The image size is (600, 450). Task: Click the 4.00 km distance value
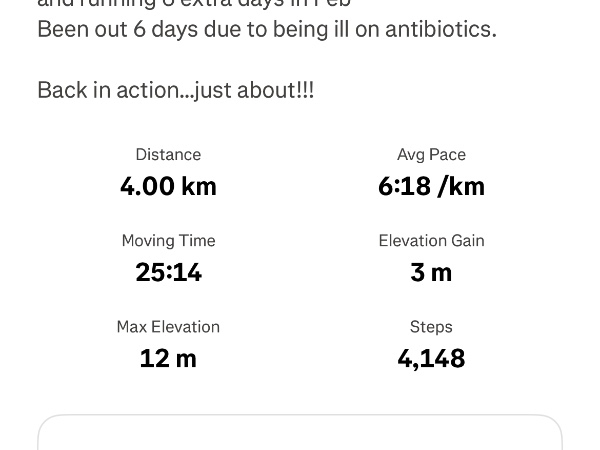[x=168, y=186]
